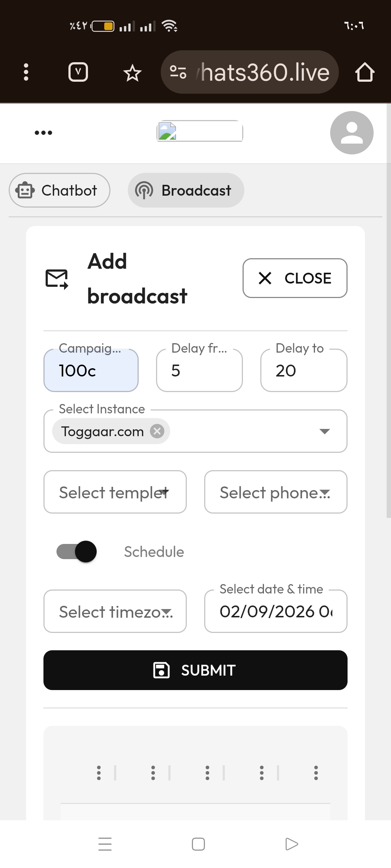Open the Select timezone dropdown
The height and width of the screenshot is (868, 391).
click(115, 611)
